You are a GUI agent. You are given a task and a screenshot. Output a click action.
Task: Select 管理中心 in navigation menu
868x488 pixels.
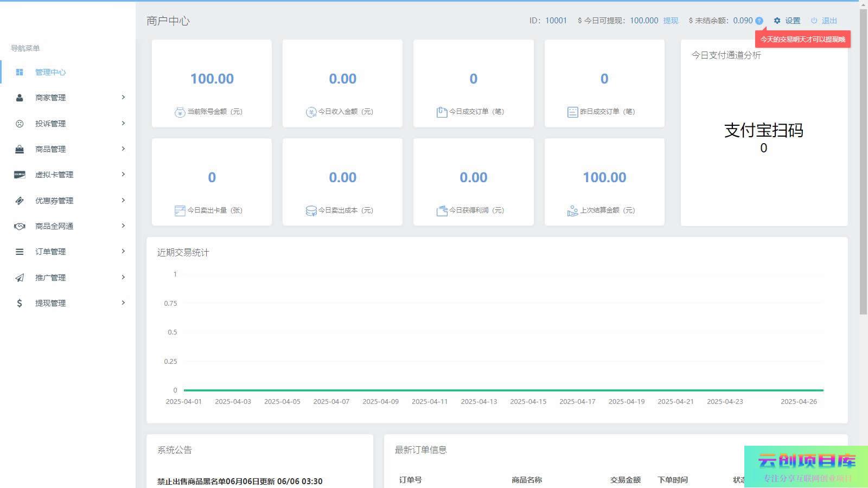[50, 72]
